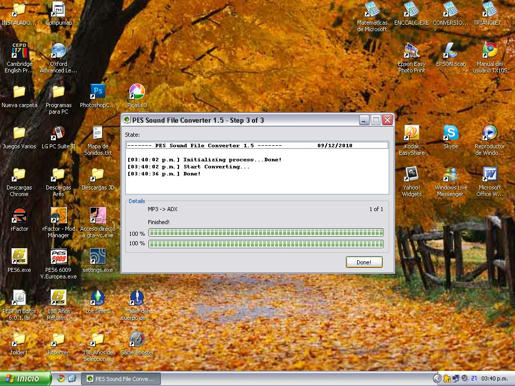Click the show desktop quick launch icon
Screen dimensions: 515x386
[x=72, y=379]
